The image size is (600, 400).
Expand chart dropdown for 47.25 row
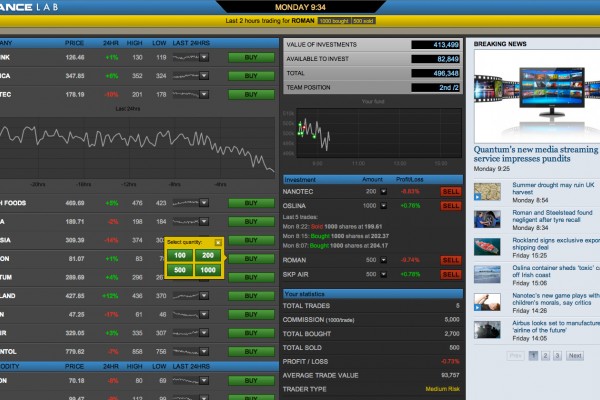click(204, 314)
